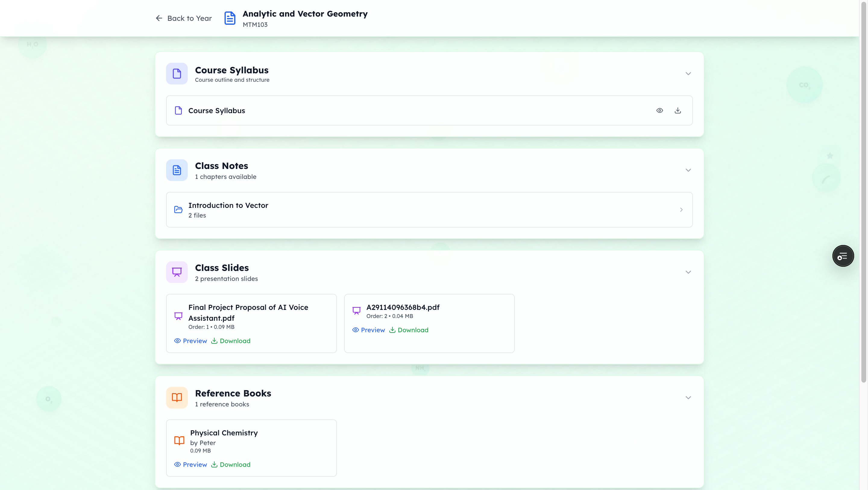
Task: Click the Course Syllabus section file icon
Action: (177, 74)
